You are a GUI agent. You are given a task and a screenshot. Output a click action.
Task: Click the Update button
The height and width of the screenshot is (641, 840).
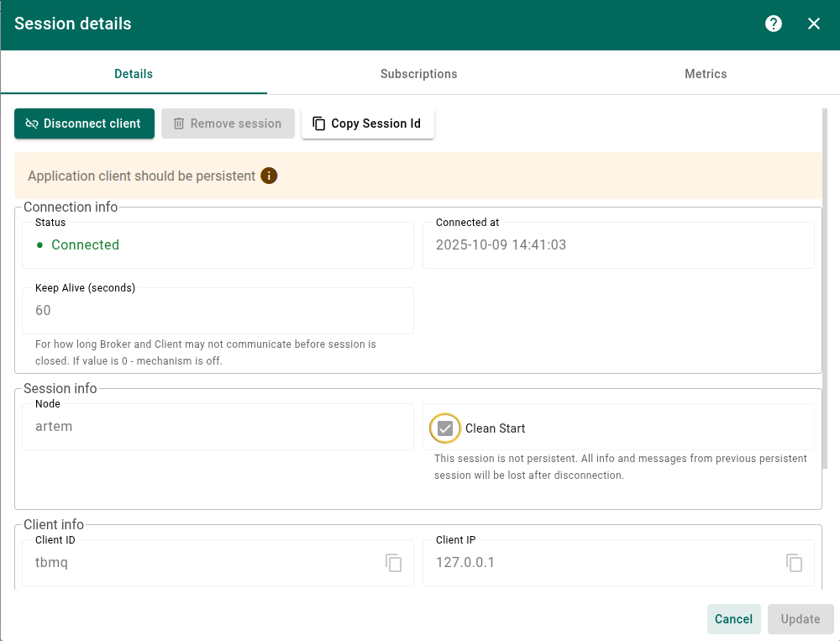click(x=800, y=619)
